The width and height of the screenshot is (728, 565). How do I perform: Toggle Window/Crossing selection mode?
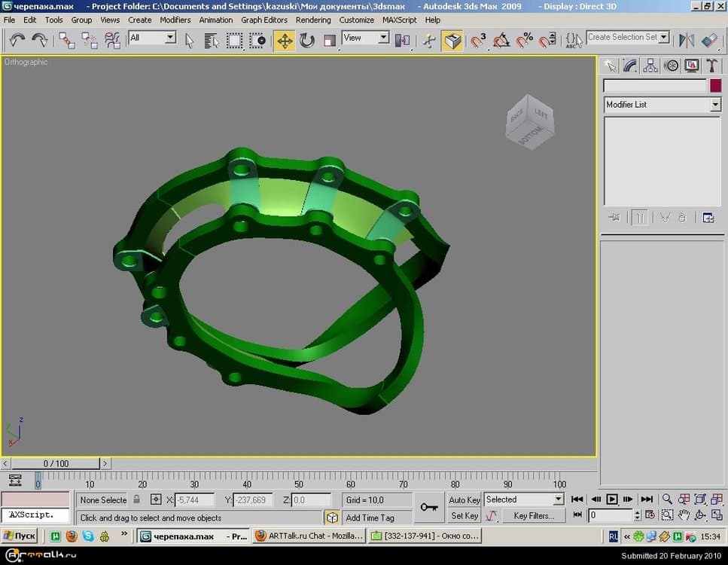pyautogui.click(x=257, y=41)
